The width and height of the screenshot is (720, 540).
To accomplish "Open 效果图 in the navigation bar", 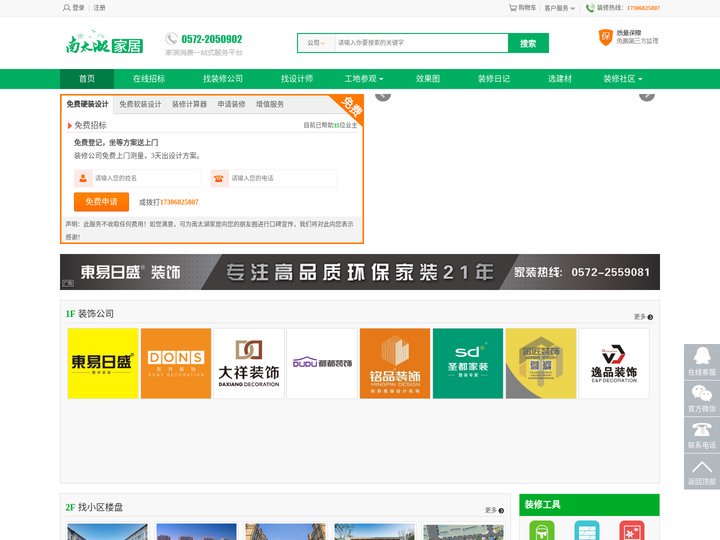I will [x=428, y=79].
